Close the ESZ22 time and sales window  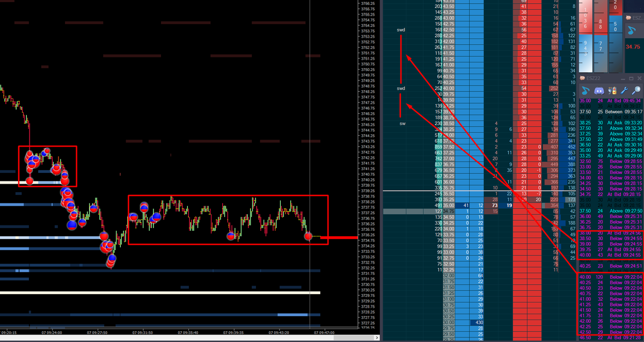point(639,78)
